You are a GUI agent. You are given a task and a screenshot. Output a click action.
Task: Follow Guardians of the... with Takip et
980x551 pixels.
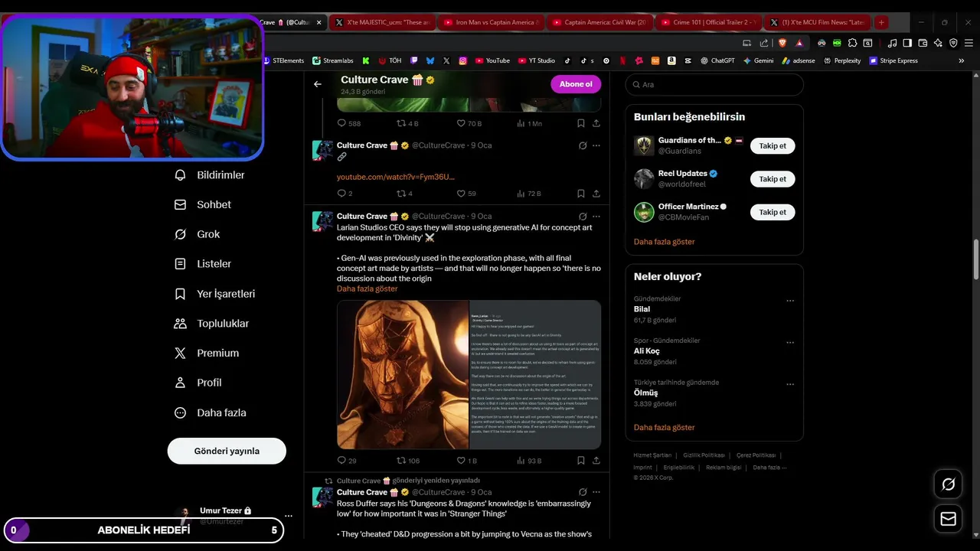tap(773, 145)
